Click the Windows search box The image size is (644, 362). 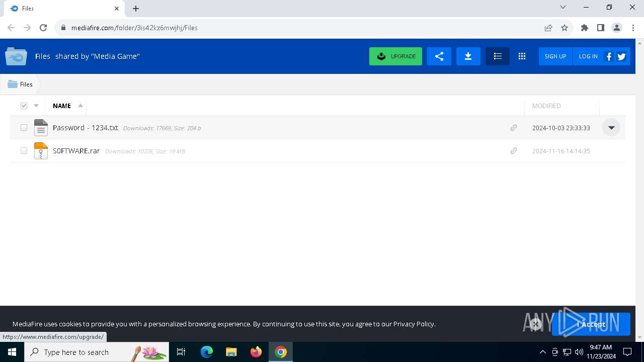pos(97,352)
